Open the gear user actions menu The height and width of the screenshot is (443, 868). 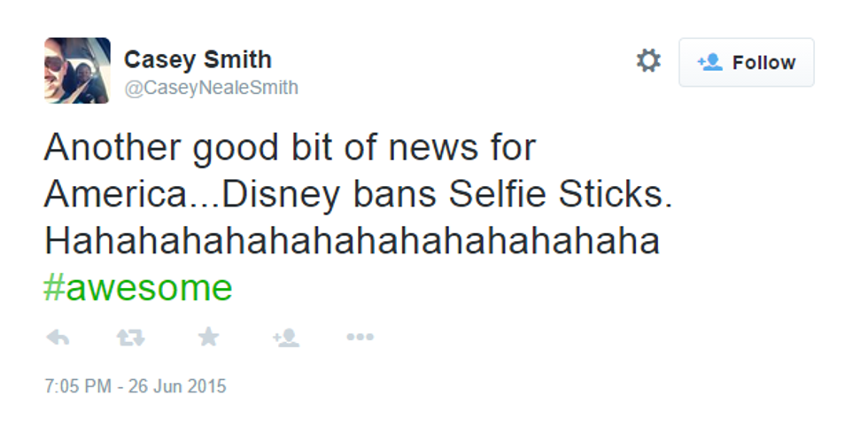click(x=648, y=61)
